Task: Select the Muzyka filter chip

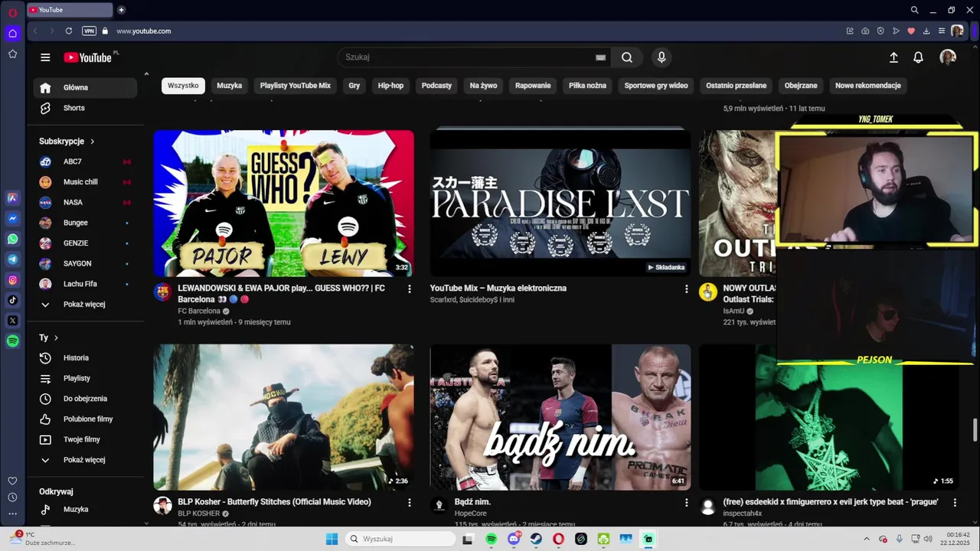Action: 229,86
